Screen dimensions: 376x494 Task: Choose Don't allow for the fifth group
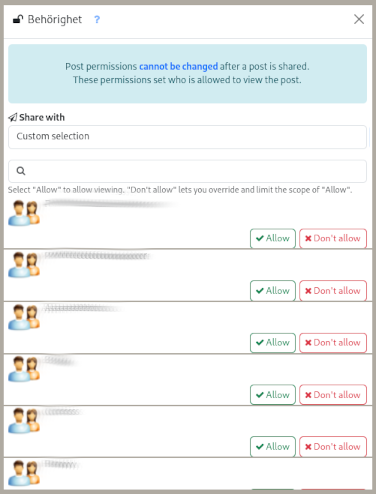(333, 447)
